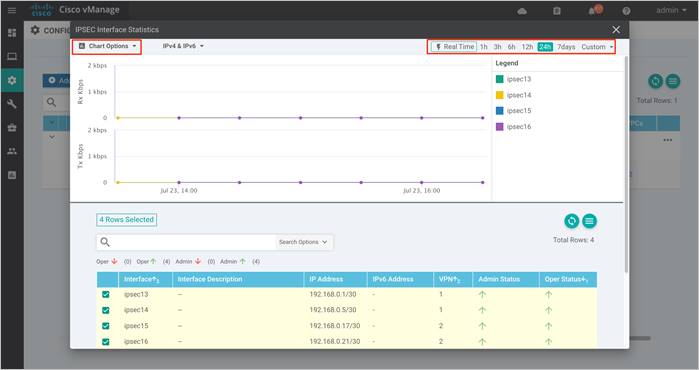Click the background page refresh icon
The width and height of the screenshot is (699, 370).
tap(655, 81)
